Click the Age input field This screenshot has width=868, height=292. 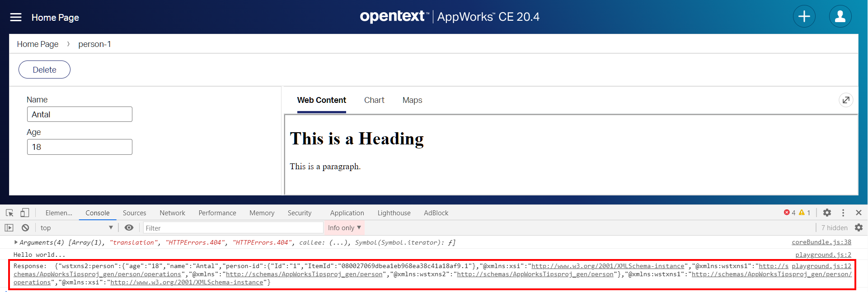(x=80, y=147)
